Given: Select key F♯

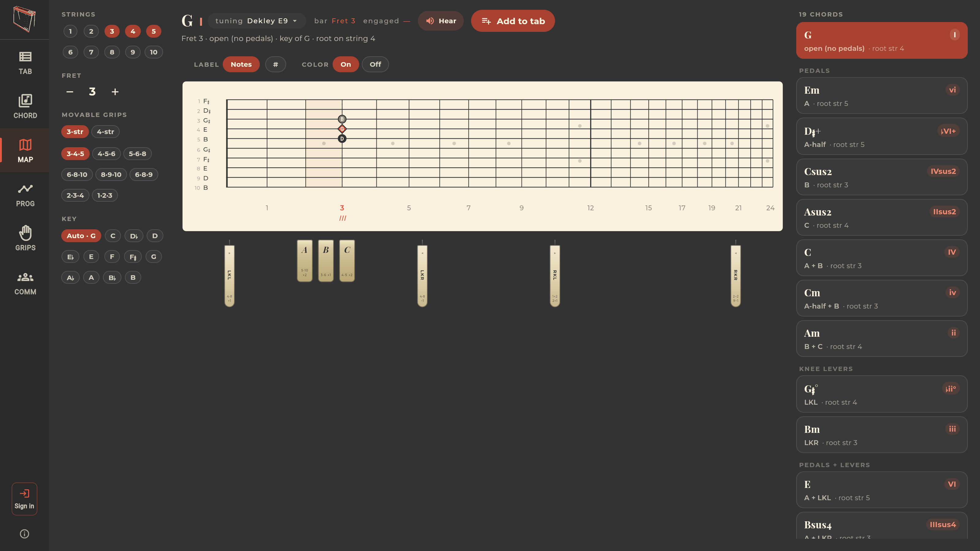Looking at the screenshot, I should (133, 257).
